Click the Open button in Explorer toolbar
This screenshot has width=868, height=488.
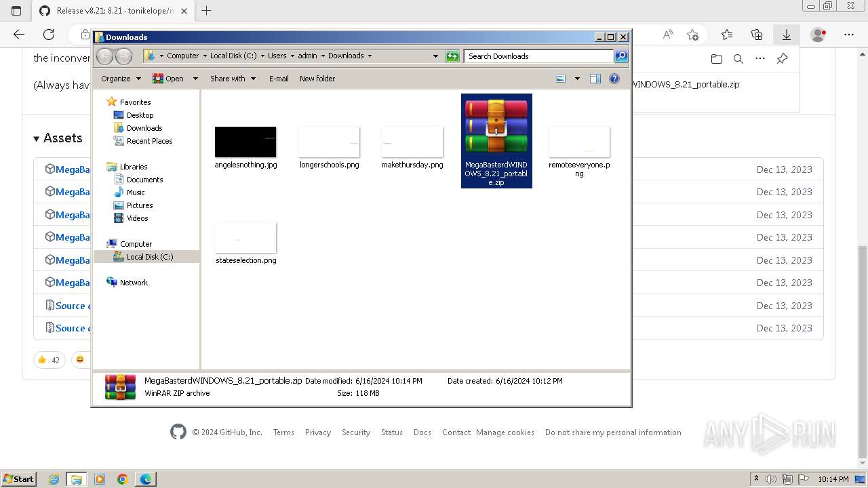click(x=168, y=79)
